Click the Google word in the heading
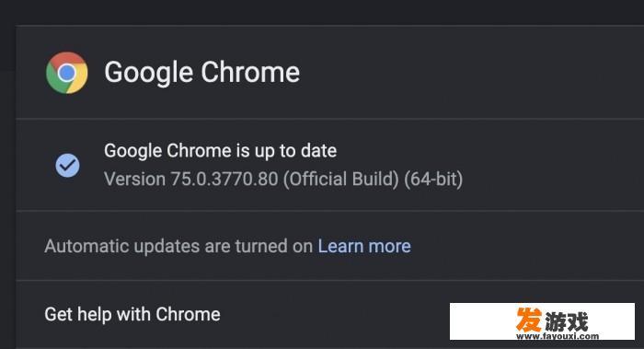The image size is (644, 349). click(x=149, y=73)
